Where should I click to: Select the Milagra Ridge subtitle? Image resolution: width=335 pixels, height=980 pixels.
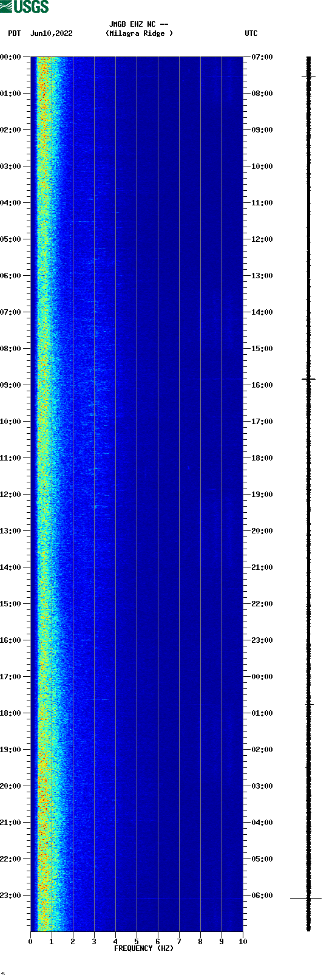(x=139, y=33)
